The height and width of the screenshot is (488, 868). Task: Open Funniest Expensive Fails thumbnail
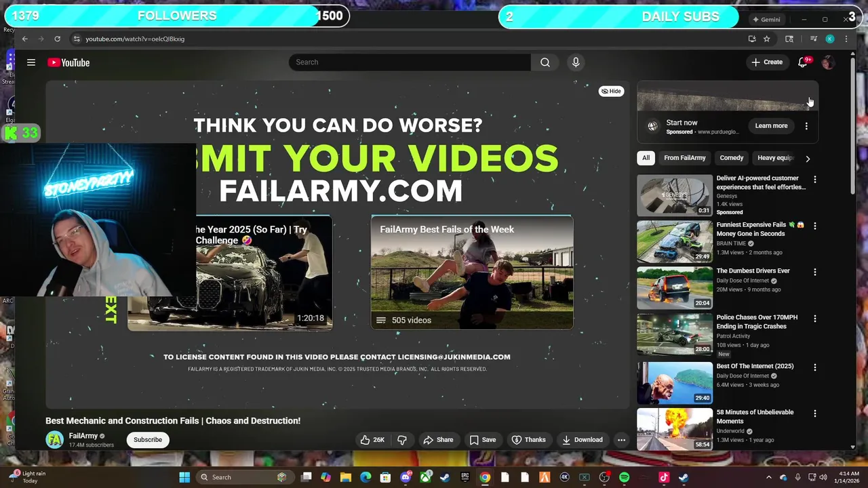[675, 242]
